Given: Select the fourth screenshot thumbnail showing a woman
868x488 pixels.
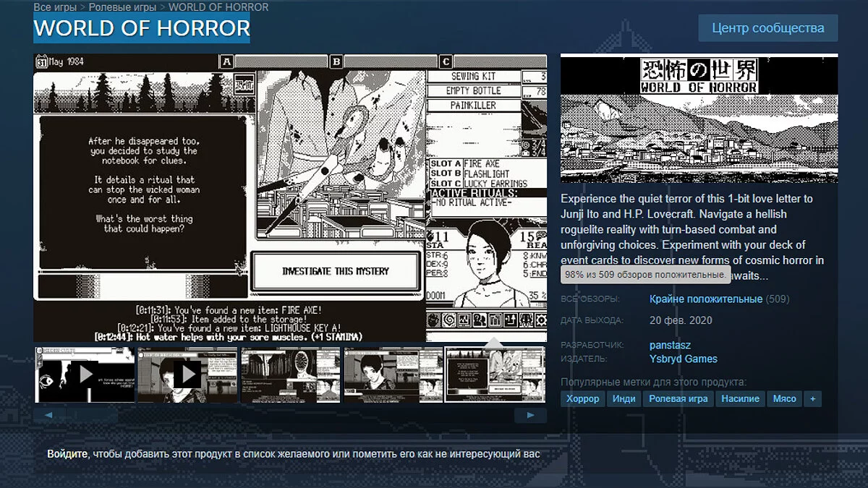Looking at the screenshot, I should (393, 374).
